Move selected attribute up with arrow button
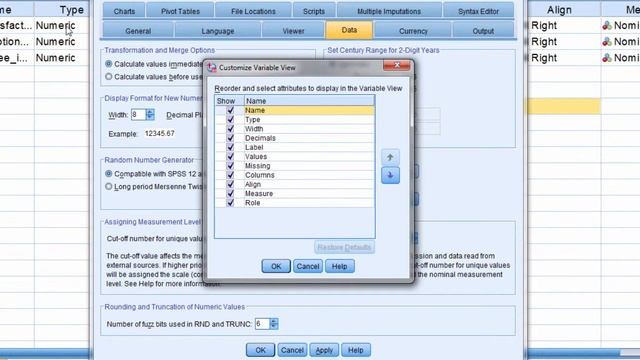This screenshot has height=360, width=640. [x=390, y=157]
